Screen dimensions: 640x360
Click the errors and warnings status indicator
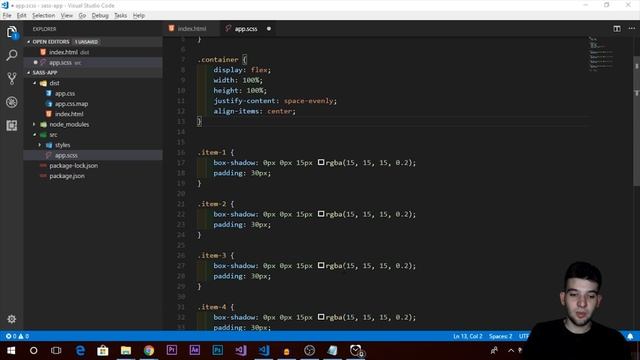pos(17,336)
